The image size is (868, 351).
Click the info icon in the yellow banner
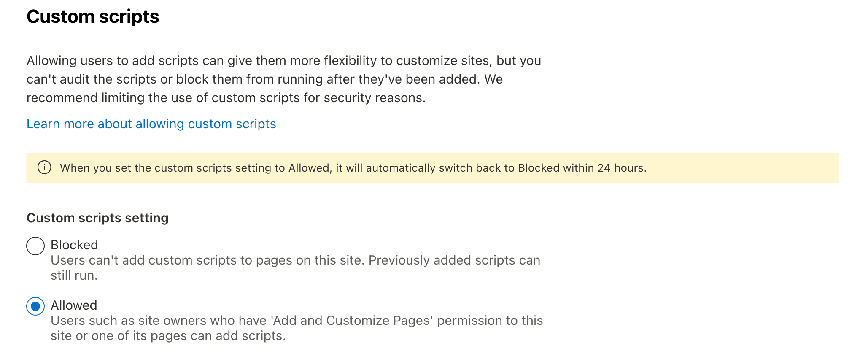tap(44, 168)
